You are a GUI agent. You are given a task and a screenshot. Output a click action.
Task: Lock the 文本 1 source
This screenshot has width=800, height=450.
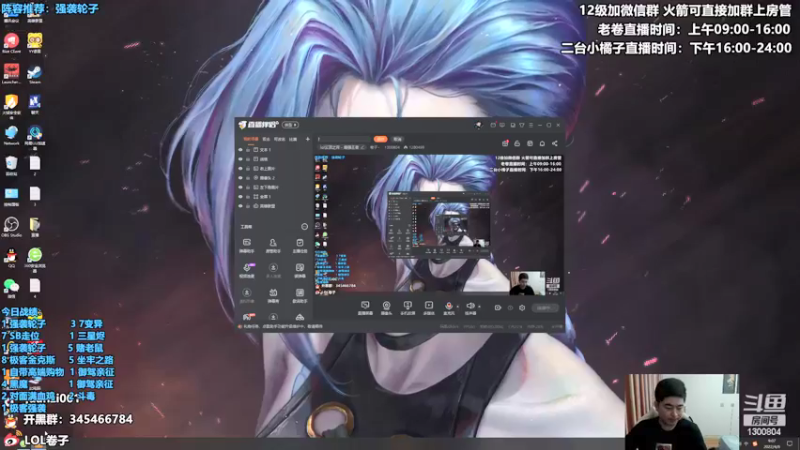point(248,150)
